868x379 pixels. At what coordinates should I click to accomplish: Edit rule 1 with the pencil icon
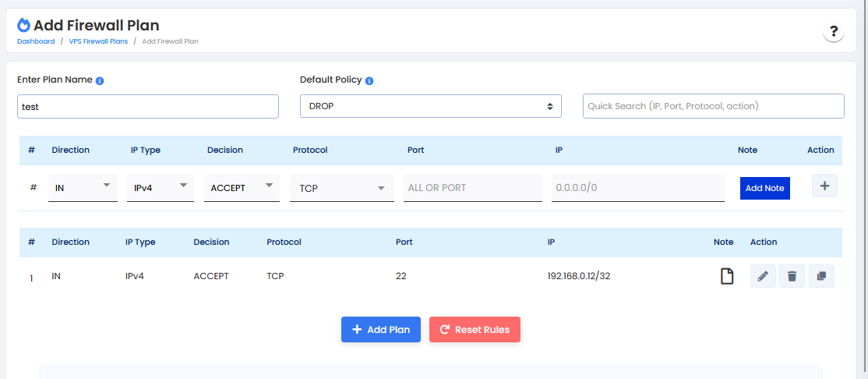click(x=763, y=276)
